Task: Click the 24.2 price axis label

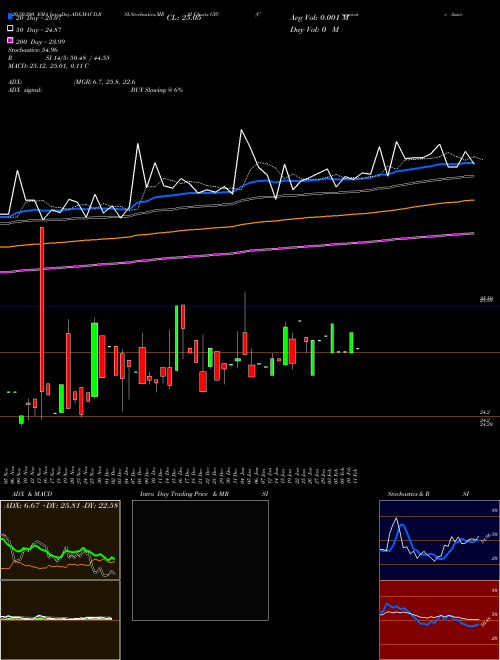Action: point(485,412)
